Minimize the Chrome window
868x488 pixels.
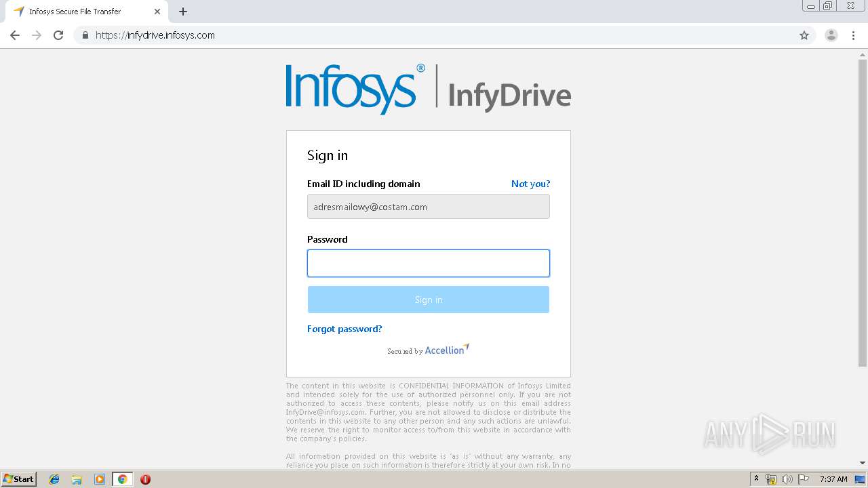click(811, 6)
